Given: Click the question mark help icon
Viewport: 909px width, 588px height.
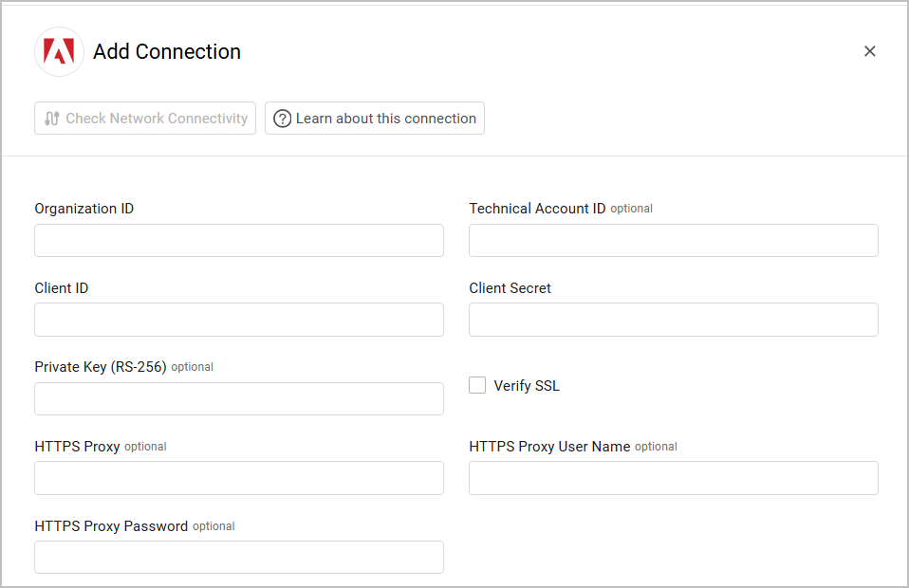Looking at the screenshot, I should click(x=282, y=119).
